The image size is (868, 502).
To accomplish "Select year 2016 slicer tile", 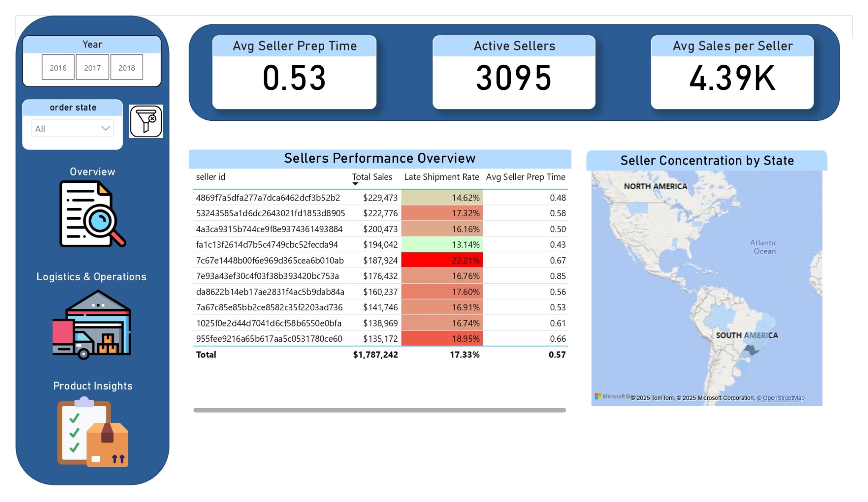I will point(58,67).
